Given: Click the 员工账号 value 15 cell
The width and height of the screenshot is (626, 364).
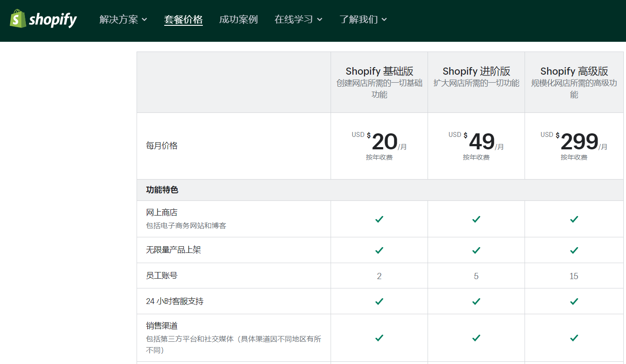Looking at the screenshot, I should click(x=573, y=276).
